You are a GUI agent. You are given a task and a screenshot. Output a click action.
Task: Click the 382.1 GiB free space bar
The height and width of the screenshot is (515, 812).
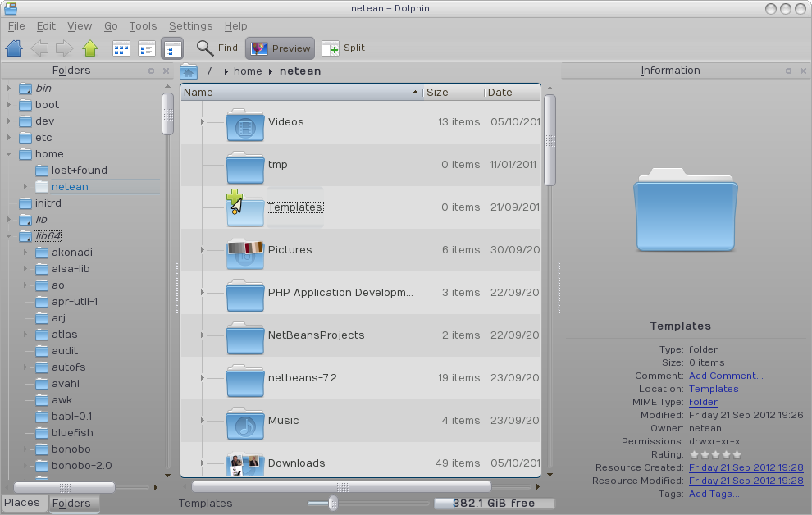point(494,503)
